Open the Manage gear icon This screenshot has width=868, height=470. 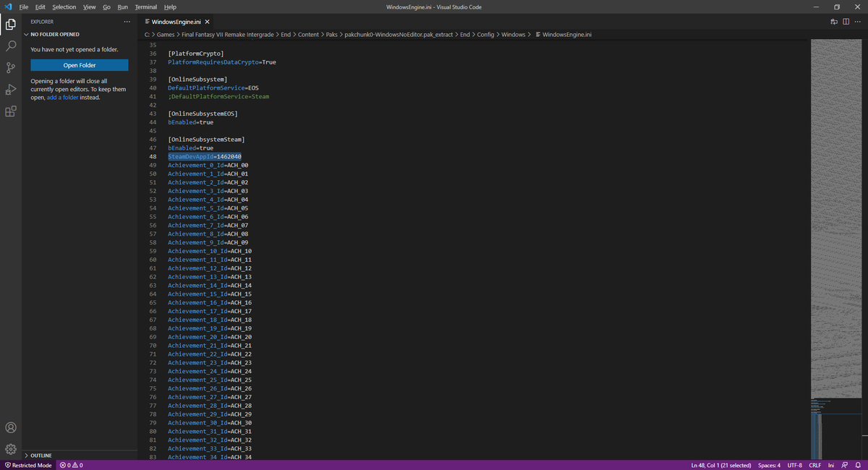11,449
